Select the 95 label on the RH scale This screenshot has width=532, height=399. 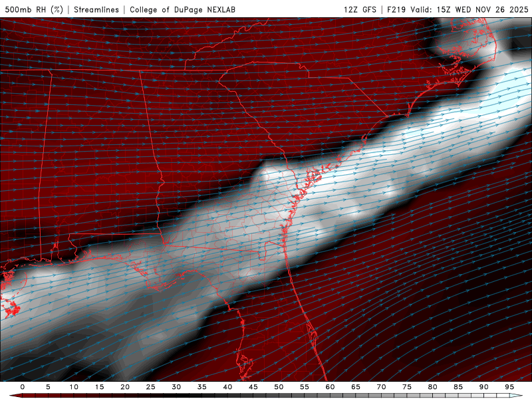(x=509, y=387)
